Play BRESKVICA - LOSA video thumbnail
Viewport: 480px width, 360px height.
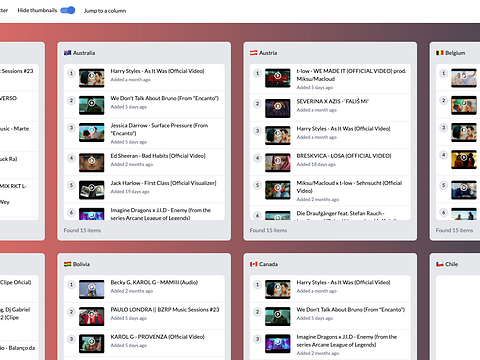click(278, 163)
